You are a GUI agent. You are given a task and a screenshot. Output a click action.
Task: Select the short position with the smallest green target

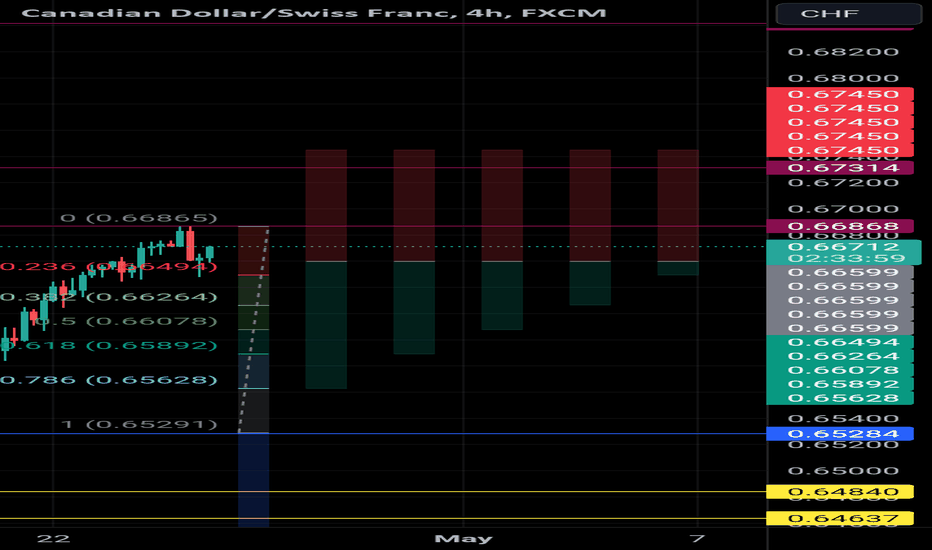(x=678, y=212)
